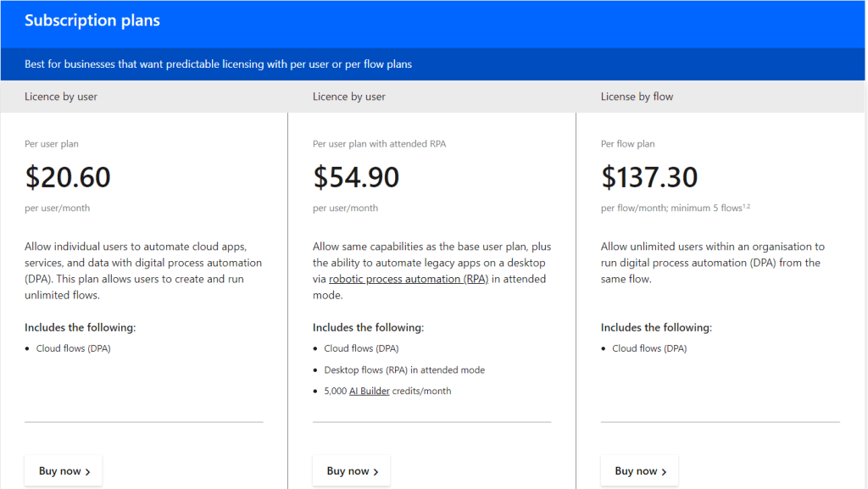Viewport: 868px width, 489px height.
Task: Open the robotic process automation (RPA) link
Action: pyautogui.click(x=409, y=280)
